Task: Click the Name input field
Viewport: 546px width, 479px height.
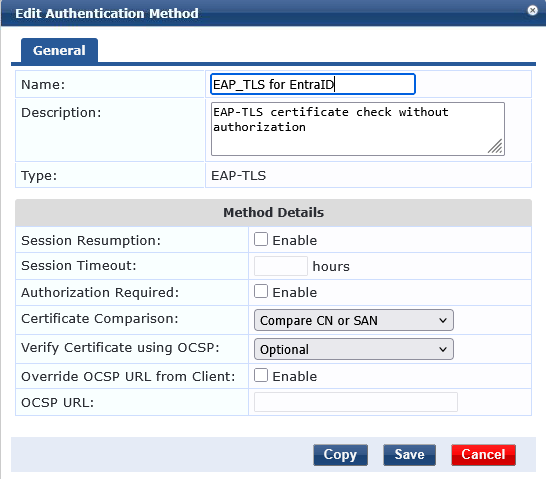Action: tap(313, 84)
